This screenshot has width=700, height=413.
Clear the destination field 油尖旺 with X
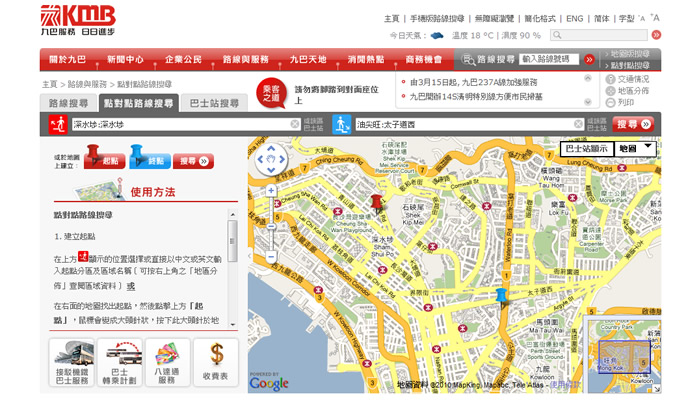tap(578, 125)
